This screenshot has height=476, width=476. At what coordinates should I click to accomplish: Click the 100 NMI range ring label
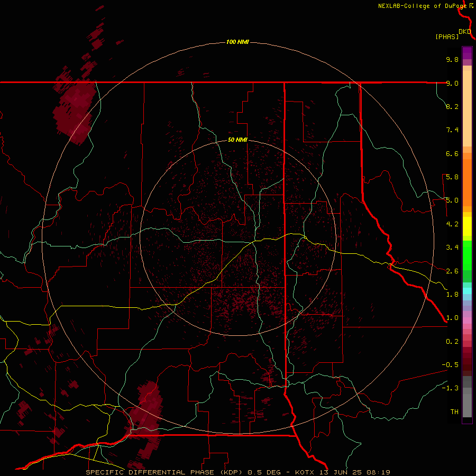click(x=237, y=42)
